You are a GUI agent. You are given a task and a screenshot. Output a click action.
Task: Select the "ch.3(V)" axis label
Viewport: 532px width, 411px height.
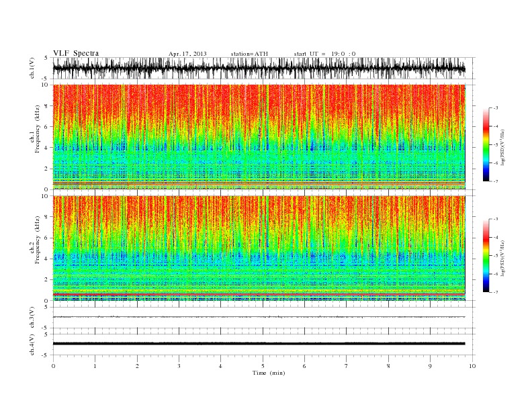pos(32,317)
